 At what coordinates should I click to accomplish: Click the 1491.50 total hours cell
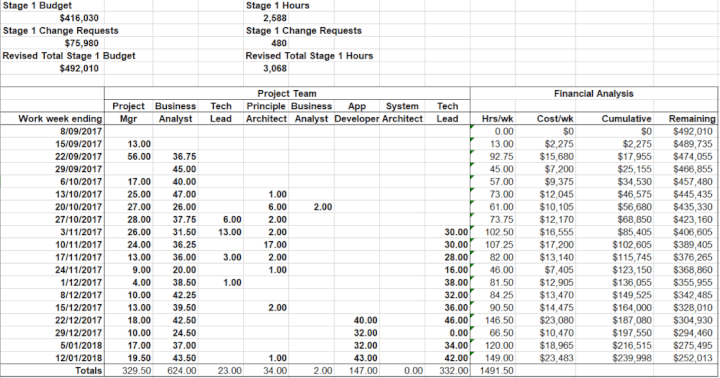497,371
